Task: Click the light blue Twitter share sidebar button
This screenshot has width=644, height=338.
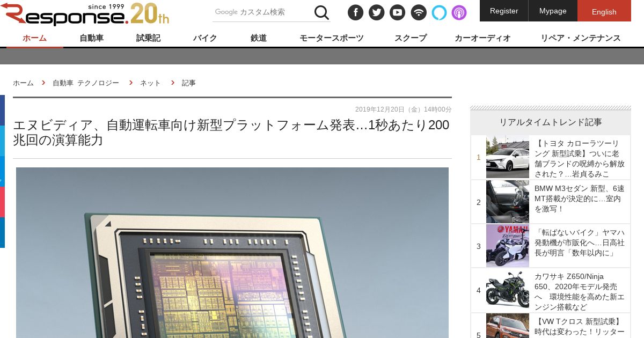Action: [2, 141]
